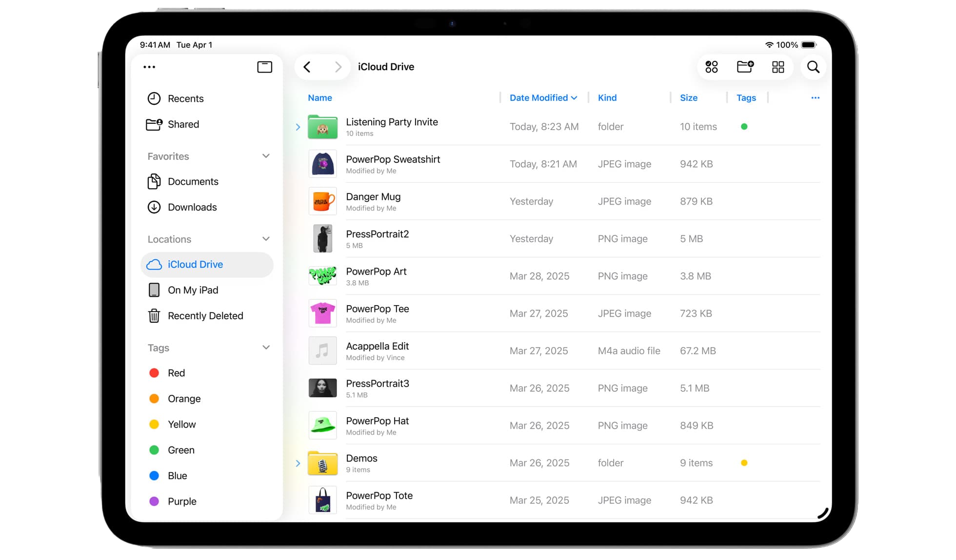This screenshot has height=560, width=956.
Task: Open PowerPop Hat thumbnail
Action: coord(322,425)
